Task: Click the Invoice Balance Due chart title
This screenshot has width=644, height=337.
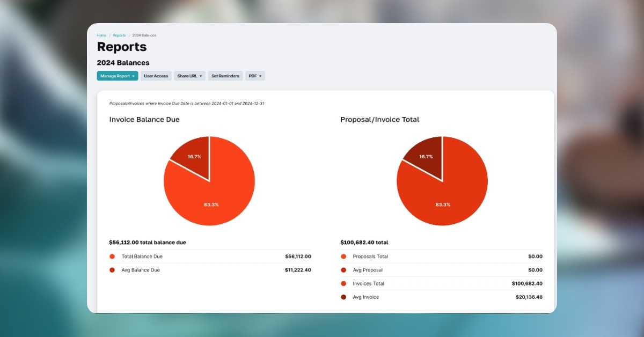Action: coord(144,120)
